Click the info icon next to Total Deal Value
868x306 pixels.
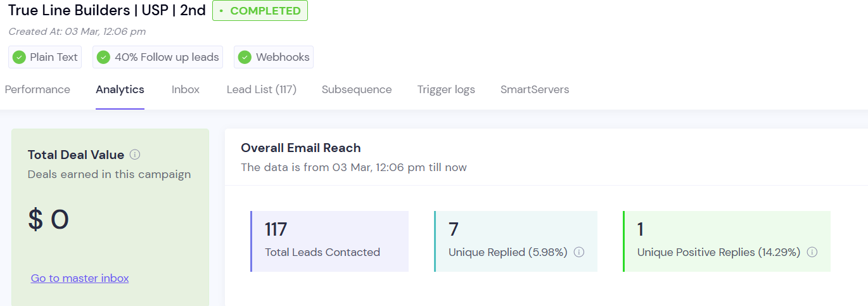tap(135, 155)
